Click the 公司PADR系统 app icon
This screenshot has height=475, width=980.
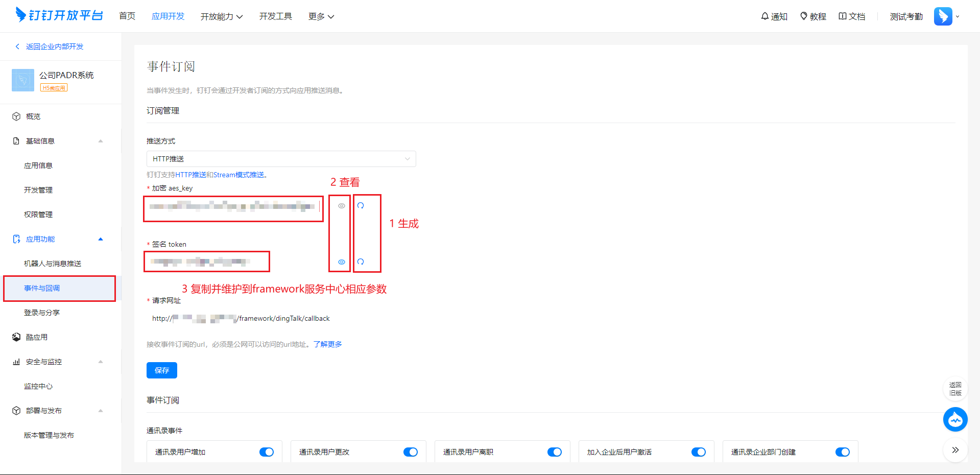click(x=23, y=80)
